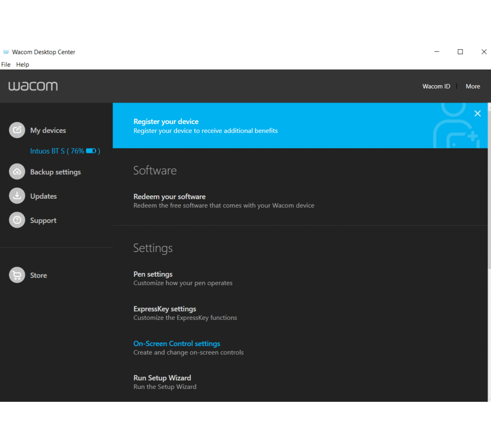This screenshot has width=491, height=448.
Task: Open Pen settings
Action: click(153, 274)
